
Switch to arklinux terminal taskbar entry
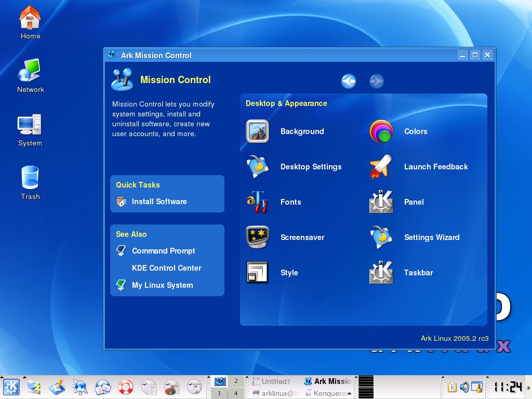tap(276, 393)
